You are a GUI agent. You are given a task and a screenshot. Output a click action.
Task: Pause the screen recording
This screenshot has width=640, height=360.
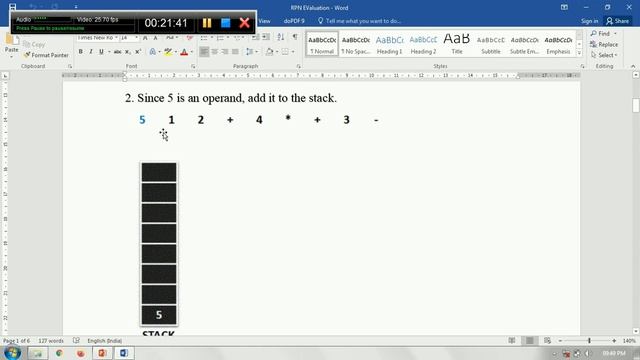click(207, 23)
